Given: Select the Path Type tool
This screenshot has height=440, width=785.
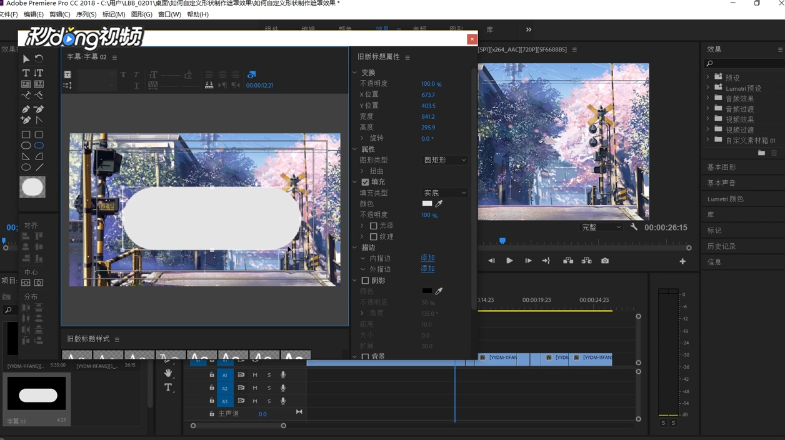Looking at the screenshot, I should (26, 95).
